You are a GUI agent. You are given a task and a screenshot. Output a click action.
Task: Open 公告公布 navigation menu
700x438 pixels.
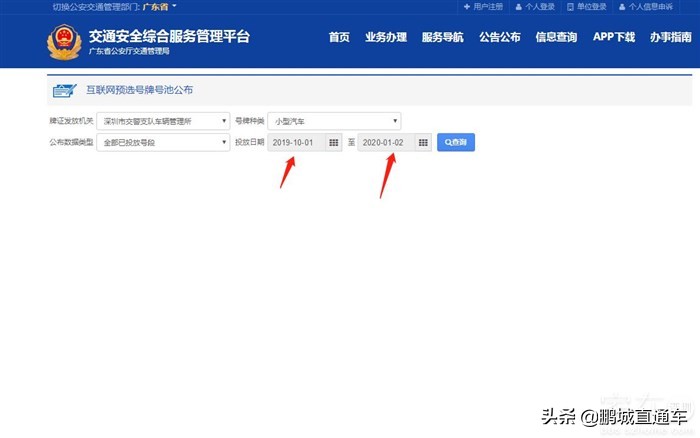[500, 37]
